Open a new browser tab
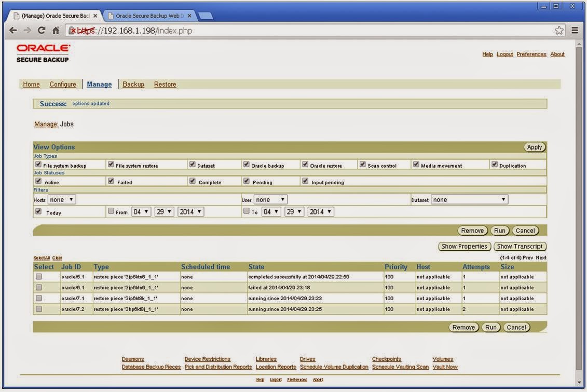The width and height of the screenshot is (587, 392). tap(205, 16)
